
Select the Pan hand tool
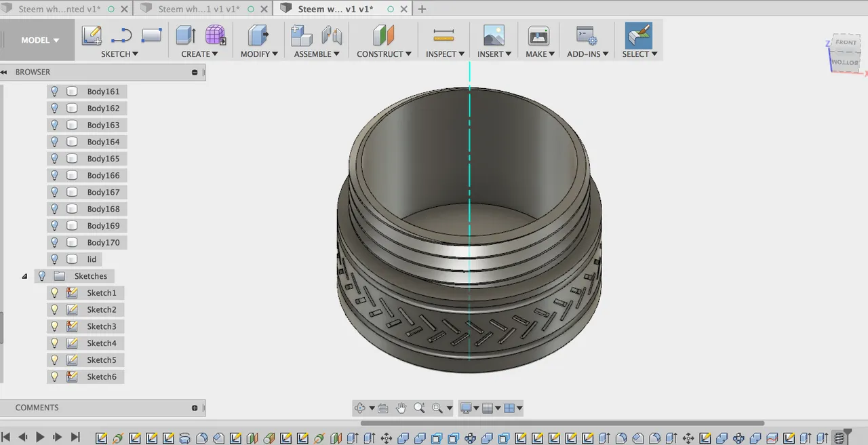[x=401, y=408]
